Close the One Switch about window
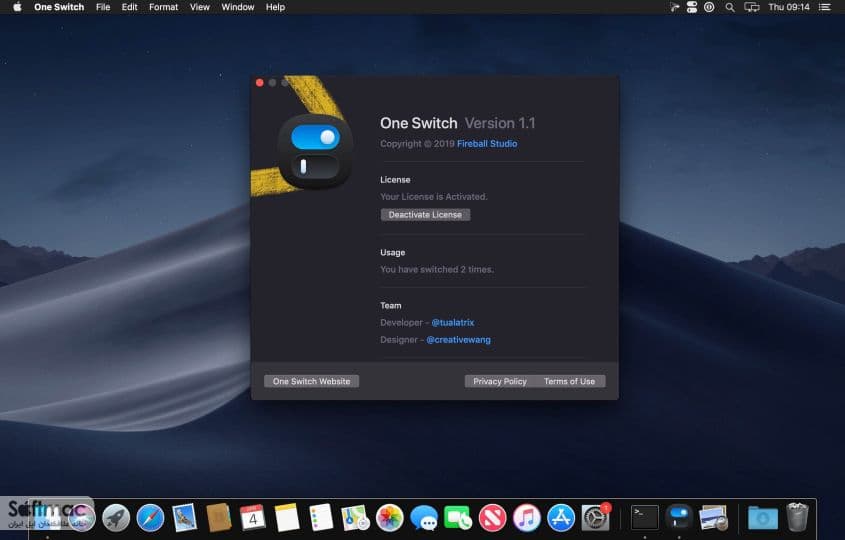This screenshot has height=540, width=845. point(260,82)
